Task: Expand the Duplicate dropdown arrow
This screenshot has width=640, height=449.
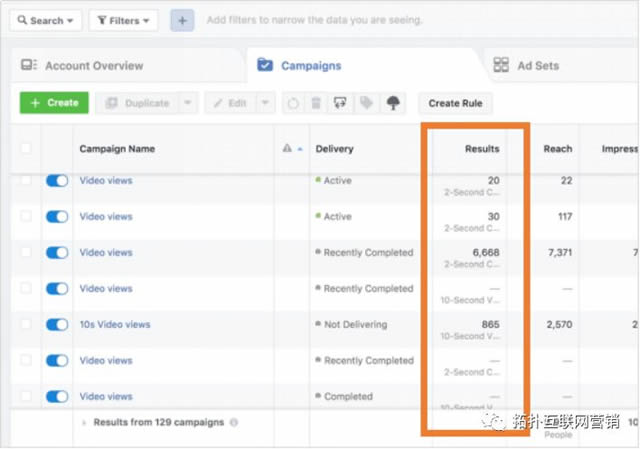Action: [x=188, y=103]
